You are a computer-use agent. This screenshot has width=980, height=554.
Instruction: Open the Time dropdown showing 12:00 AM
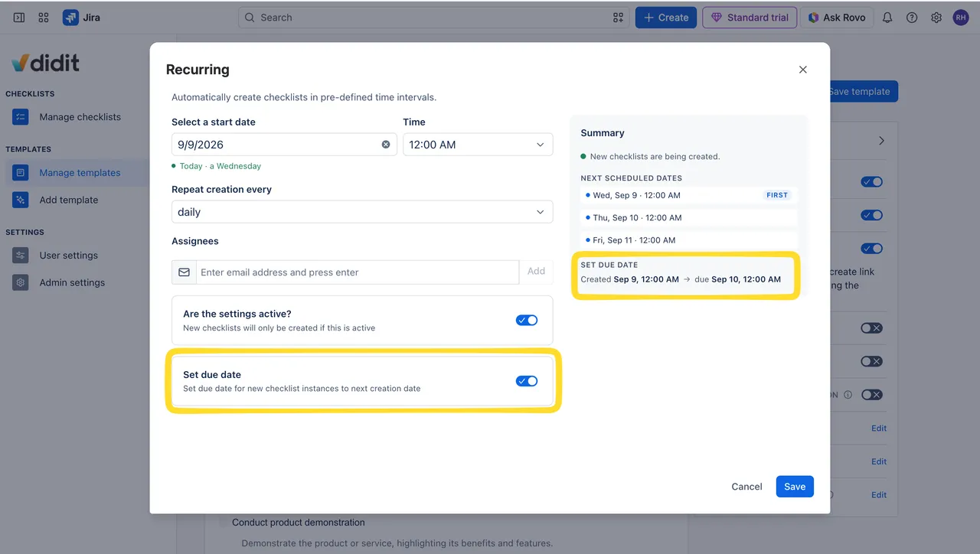coord(478,145)
